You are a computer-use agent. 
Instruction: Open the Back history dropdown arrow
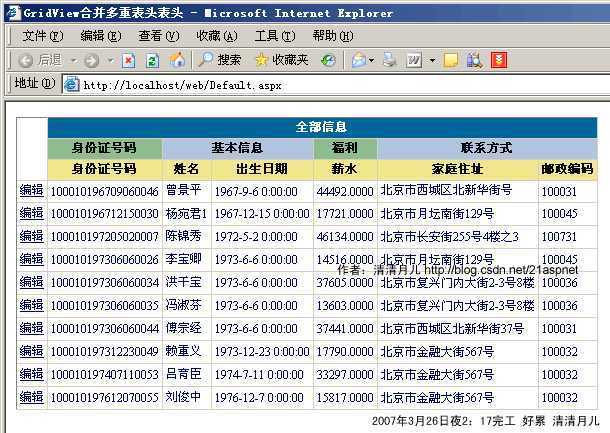74,60
